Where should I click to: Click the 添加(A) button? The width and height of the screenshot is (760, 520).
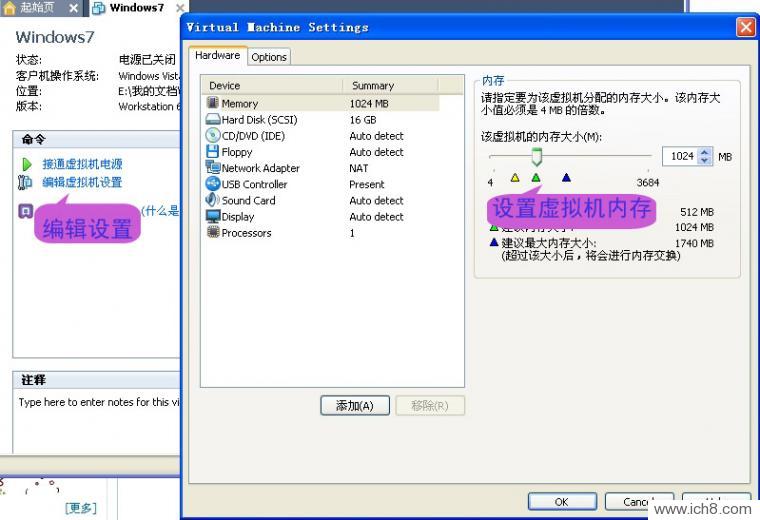355,406
